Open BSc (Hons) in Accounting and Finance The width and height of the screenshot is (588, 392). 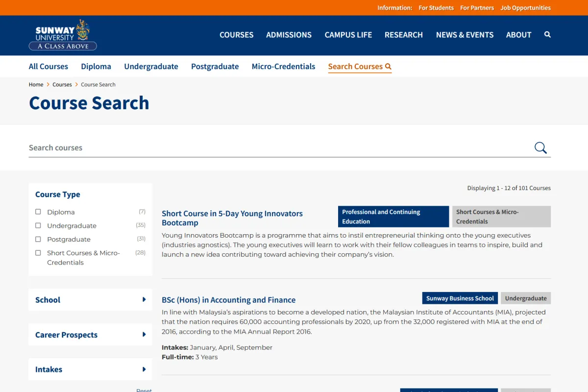229,300
